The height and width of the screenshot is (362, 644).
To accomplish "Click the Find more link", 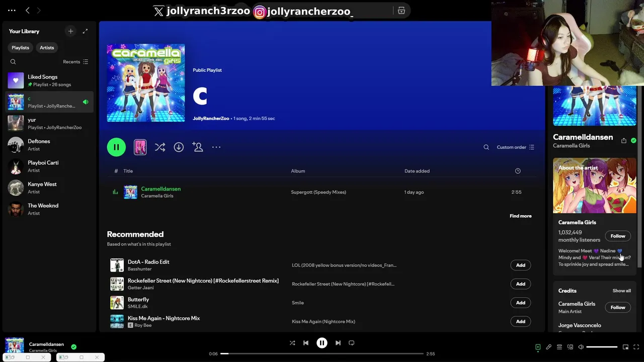I will [x=521, y=216].
